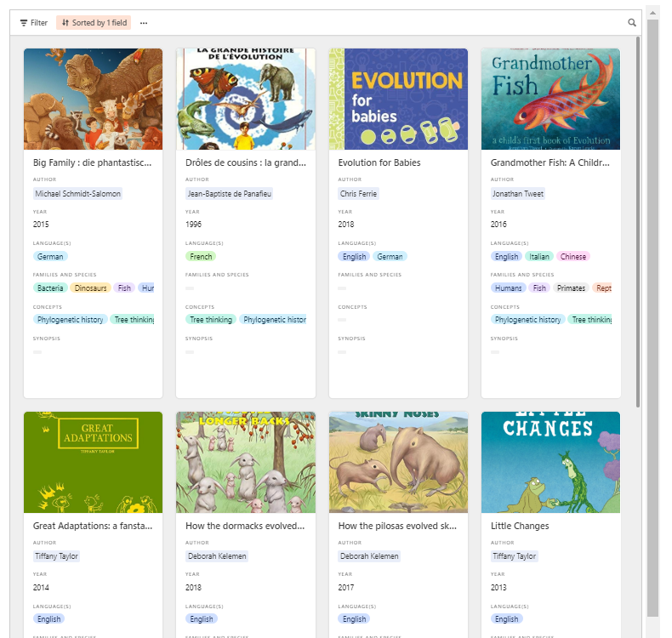Click English tag on Little Changes card

tap(507, 619)
